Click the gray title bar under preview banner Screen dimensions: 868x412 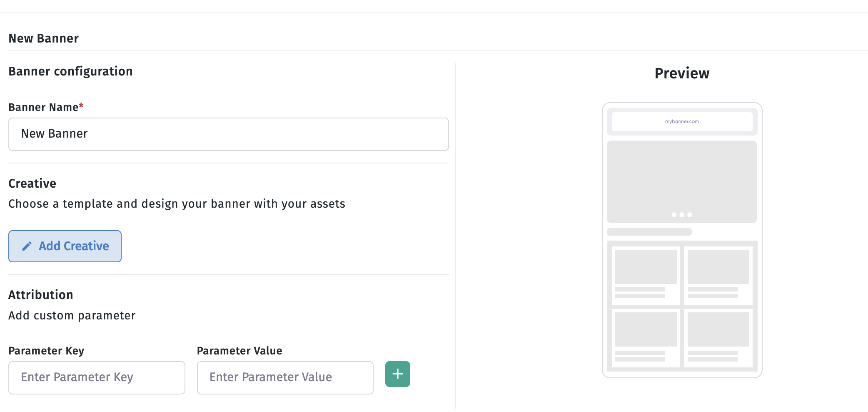coord(649,232)
